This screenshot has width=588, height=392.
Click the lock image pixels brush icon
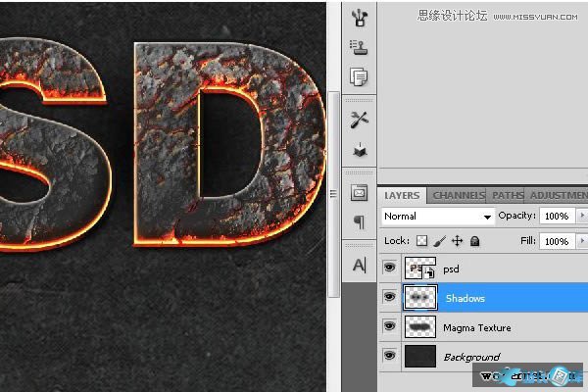[x=440, y=240]
